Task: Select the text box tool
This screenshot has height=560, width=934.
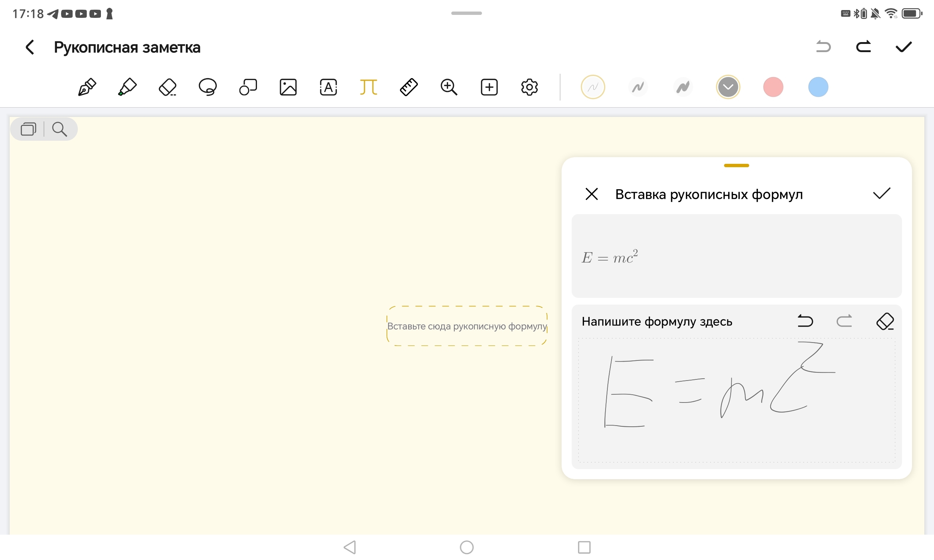Action: [x=328, y=87]
